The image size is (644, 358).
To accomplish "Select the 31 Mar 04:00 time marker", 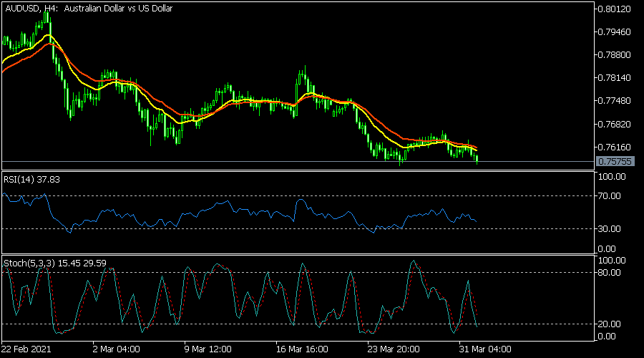I will click(484, 349).
